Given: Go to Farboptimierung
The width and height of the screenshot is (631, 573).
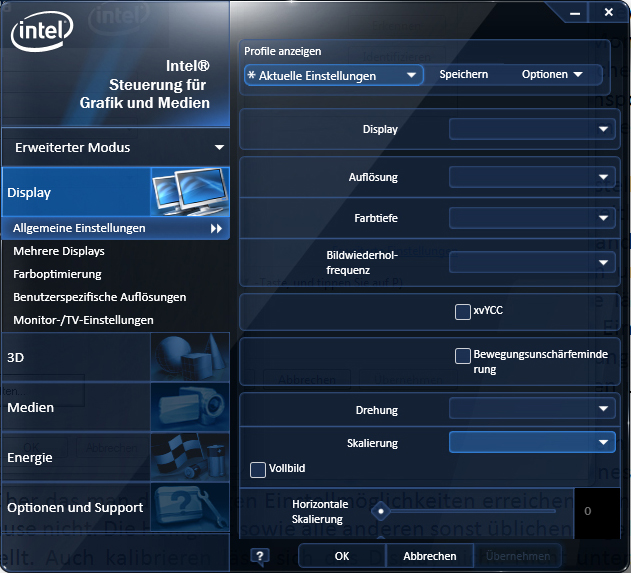Looking at the screenshot, I should 57,274.
